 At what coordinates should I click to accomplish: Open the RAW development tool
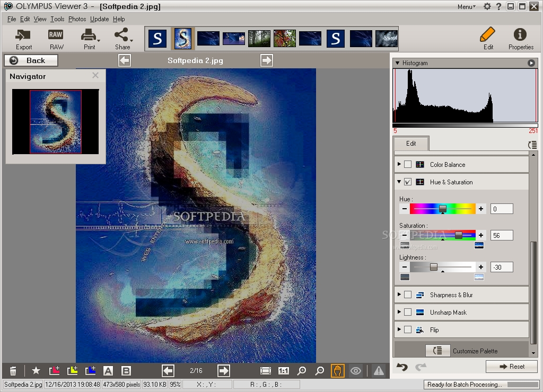click(x=56, y=39)
